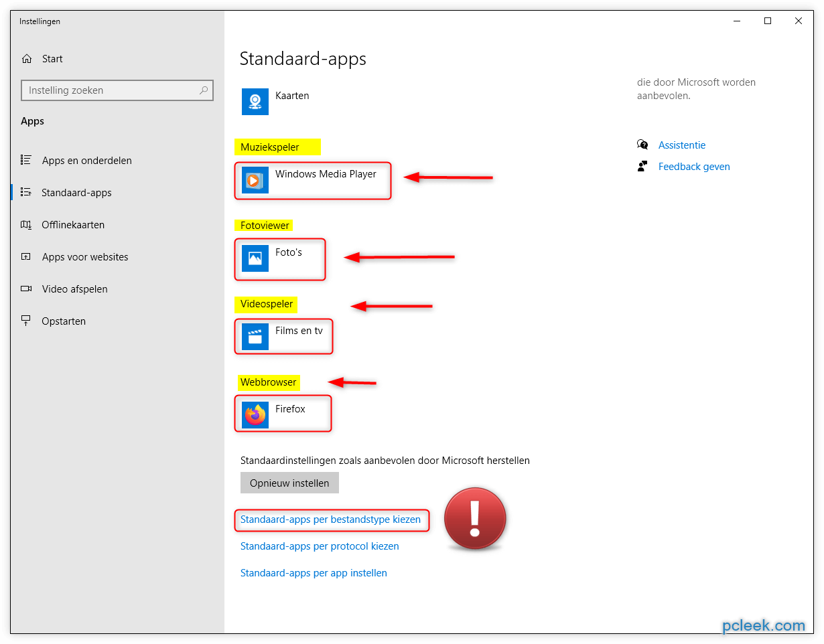Click the search magnifier icon
Image resolution: width=824 pixels, height=644 pixels.
point(204,90)
